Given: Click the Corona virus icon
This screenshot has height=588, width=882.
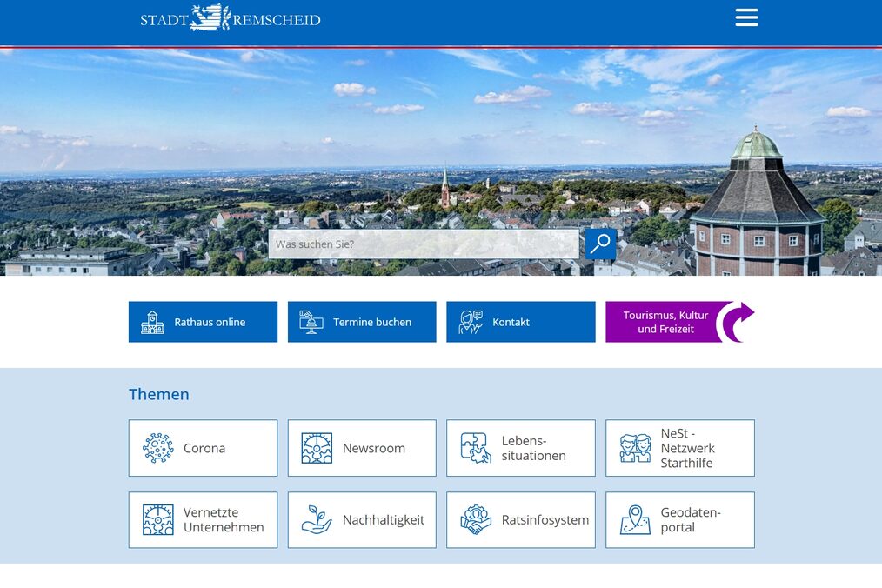Looking at the screenshot, I should (x=157, y=448).
